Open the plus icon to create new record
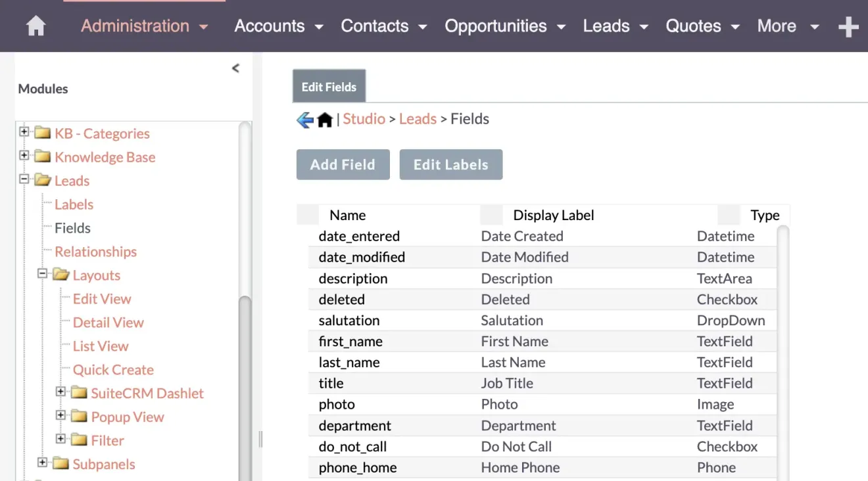This screenshot has width=868, height=481. pos(849,26)
